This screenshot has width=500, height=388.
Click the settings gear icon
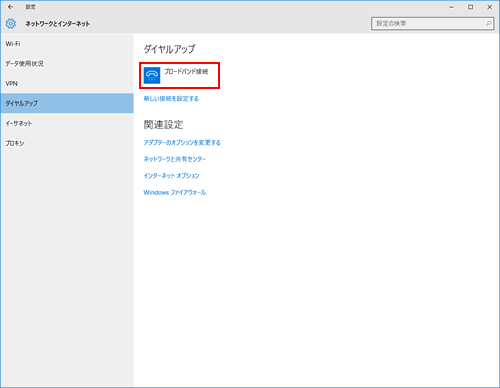point(11,24)
